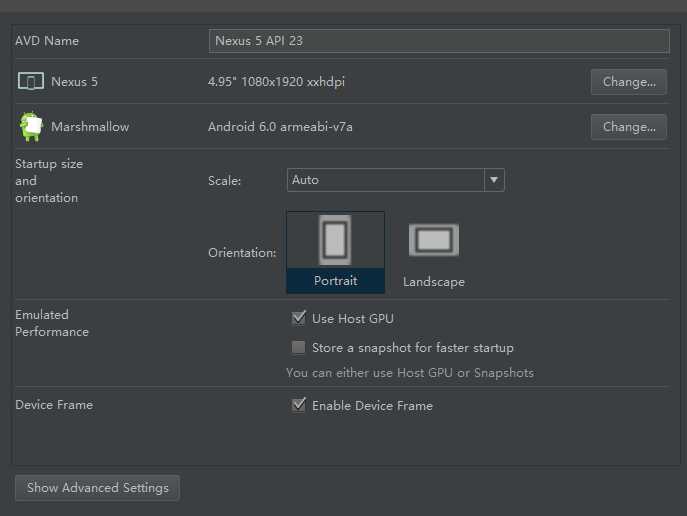Image resolution: width=687 pixels, height=516 pixels.
Task: Click the Startup size and orientation label
Action: point(49,180)
